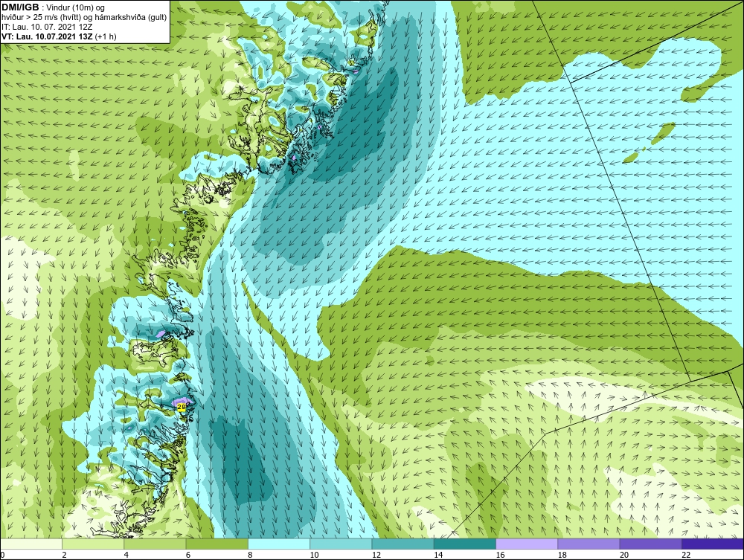Click the legend label 22

coord(686,555)
